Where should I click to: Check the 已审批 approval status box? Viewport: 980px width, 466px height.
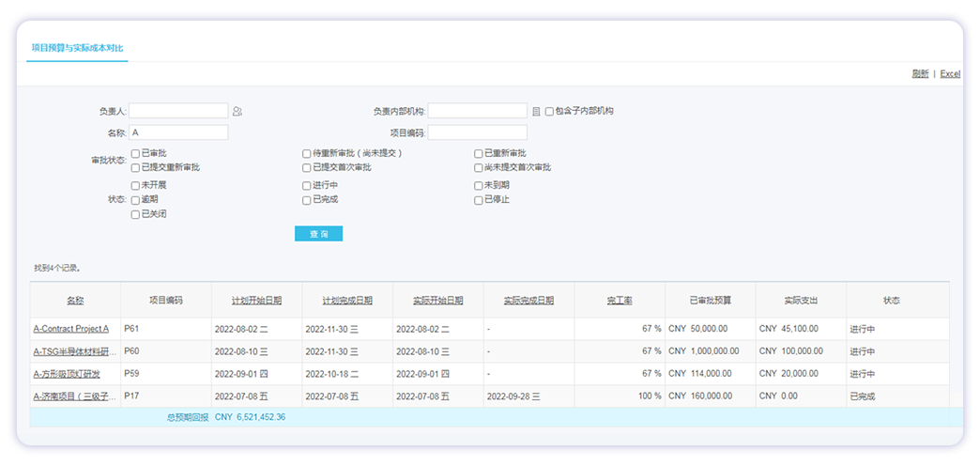coord(135,153)
